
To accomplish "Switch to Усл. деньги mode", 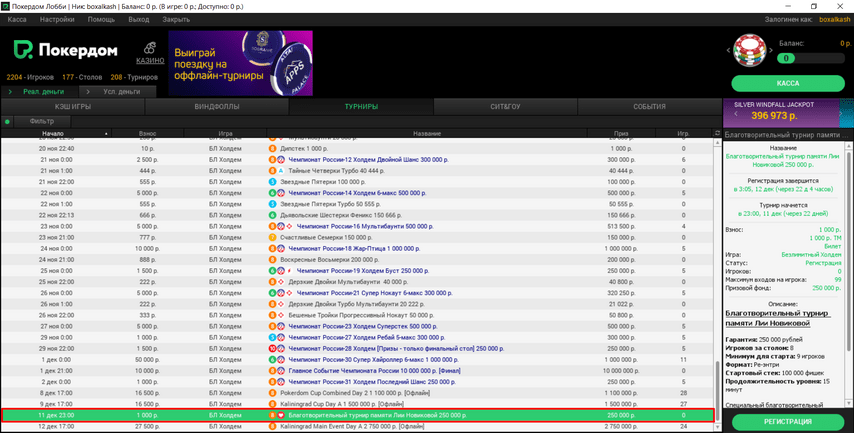I will 118,92.
